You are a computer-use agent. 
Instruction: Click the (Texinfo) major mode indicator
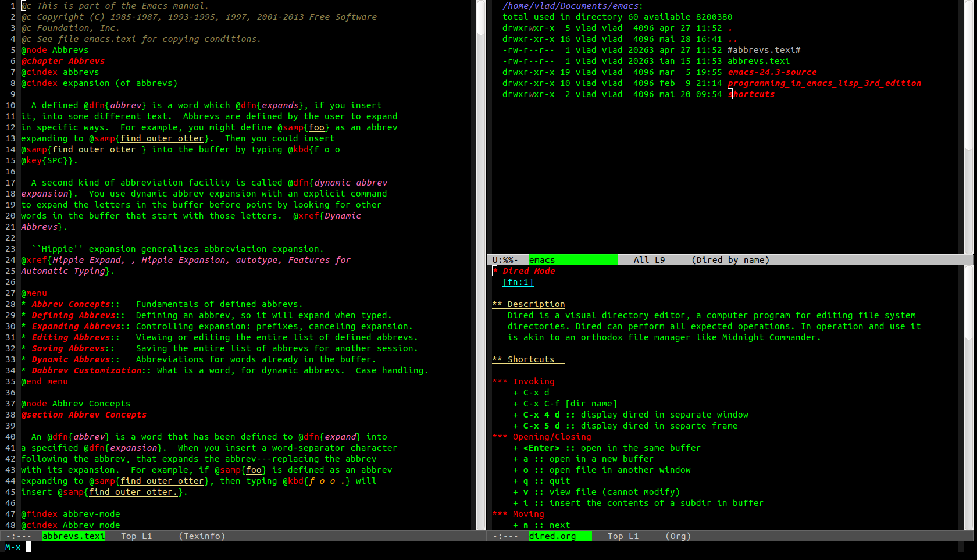pos(202,536)
